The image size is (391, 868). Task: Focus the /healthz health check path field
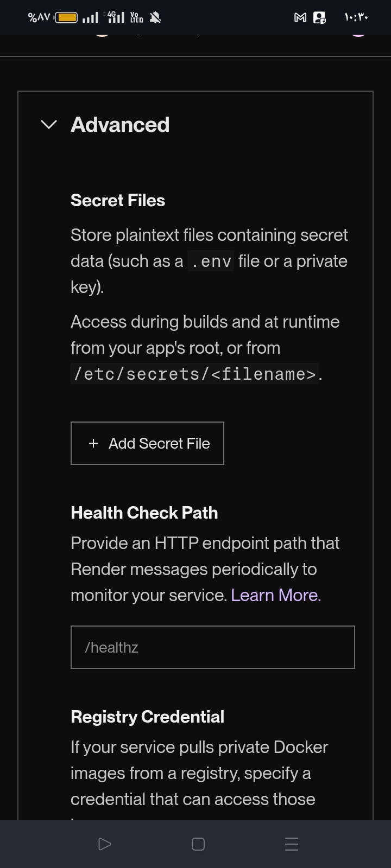(x=213, y=647)
